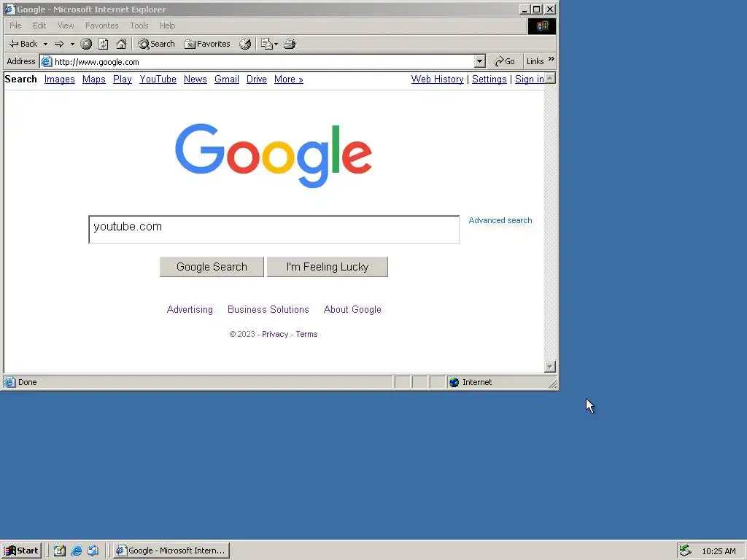747x560 pixels.
Task: Open the Privacy link
Action: click(275, 334)
